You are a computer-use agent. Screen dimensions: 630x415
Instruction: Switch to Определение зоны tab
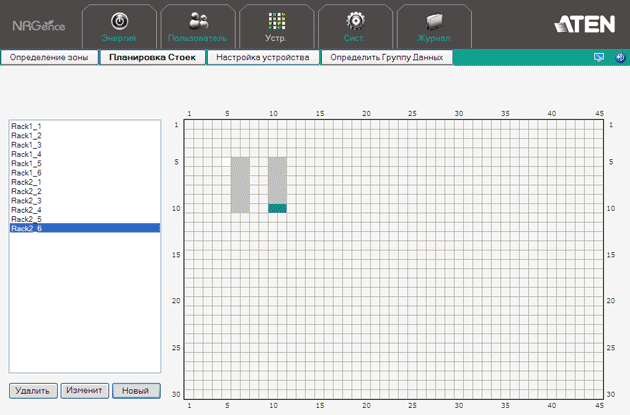49,57
